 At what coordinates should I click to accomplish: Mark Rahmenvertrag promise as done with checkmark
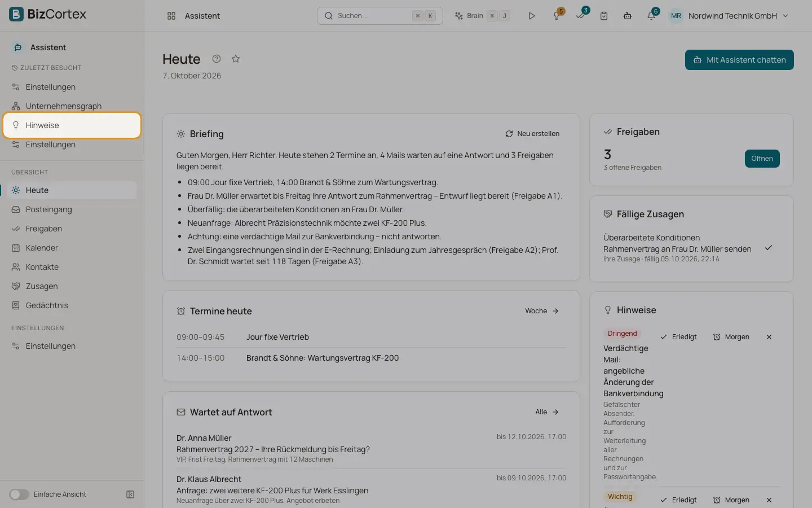769,248
